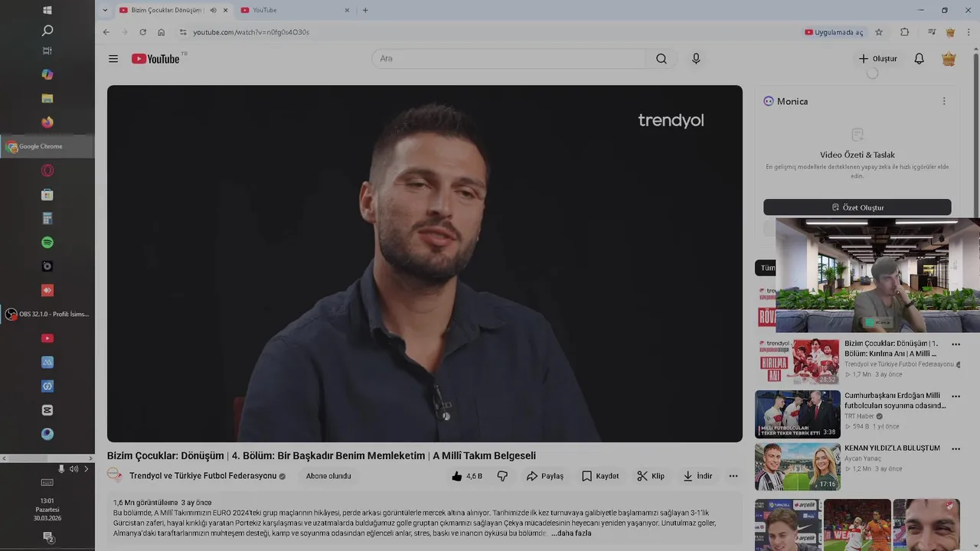Image resolution: width=980 pixels, height=551 pixels.
Task: Open Chrome extensions puzzle icon
Action: (x=904, y=32)
